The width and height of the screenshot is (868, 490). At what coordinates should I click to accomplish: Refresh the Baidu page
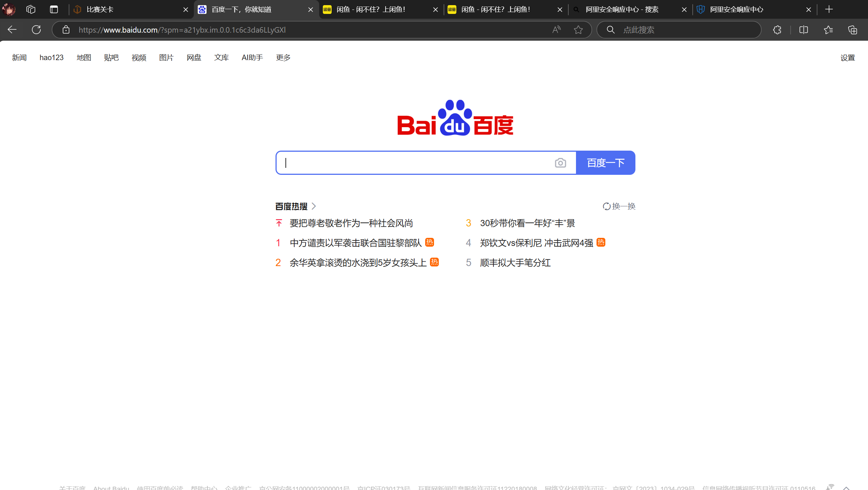36,30
